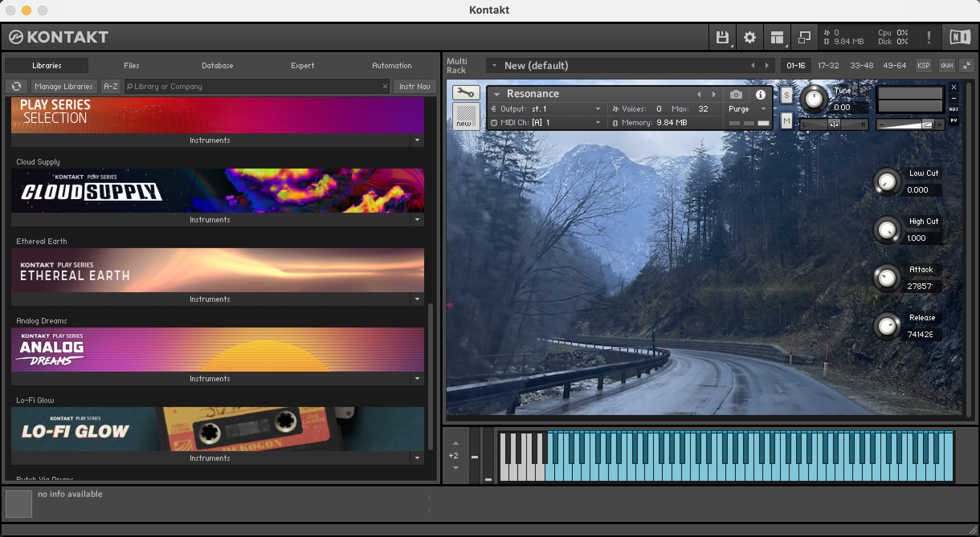Screen dimensions: 980x537
Task: Select the previous multi preset arrow
Action: [753, 65]
